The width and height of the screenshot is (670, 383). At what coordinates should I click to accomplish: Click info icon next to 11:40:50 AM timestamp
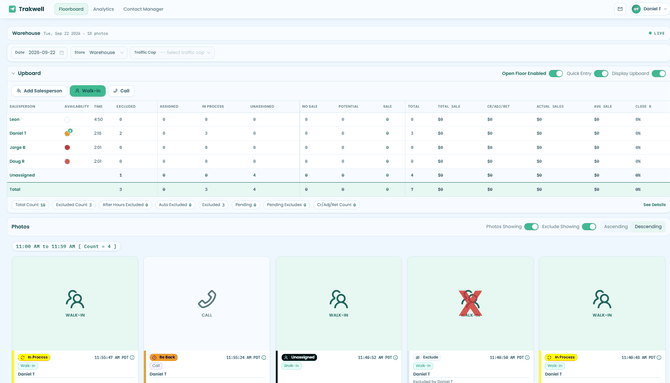[527, 357]
